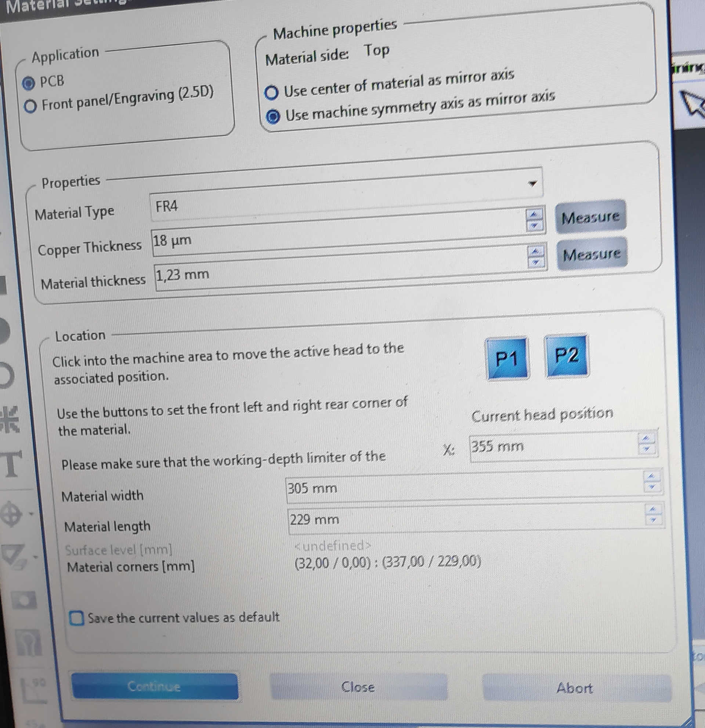
Task: Select the PCB application radio button
Action: coord(29,83)
